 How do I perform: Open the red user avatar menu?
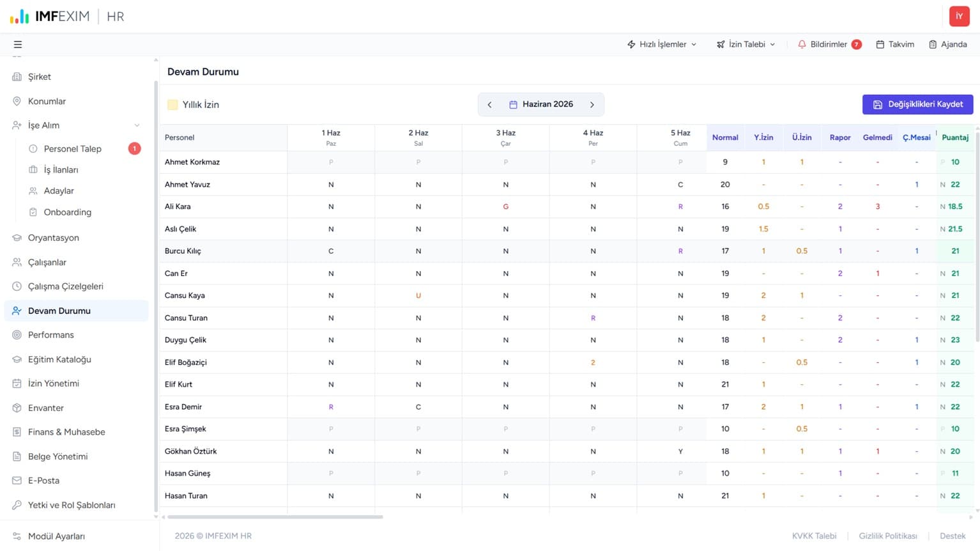959,17
